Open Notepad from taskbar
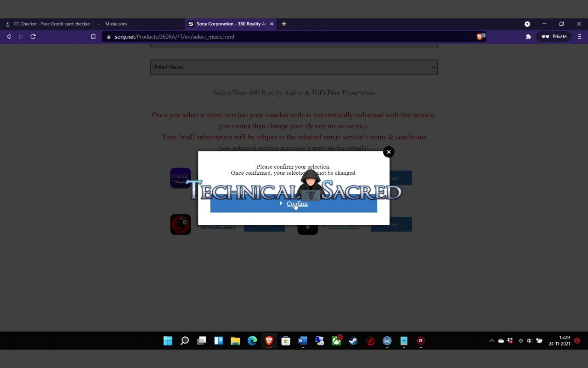 pyautogui.click(x=404, y=341)
